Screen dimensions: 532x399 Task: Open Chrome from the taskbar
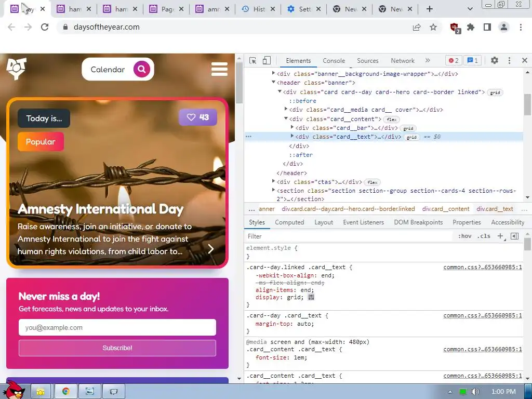click(x=66, y=391)
